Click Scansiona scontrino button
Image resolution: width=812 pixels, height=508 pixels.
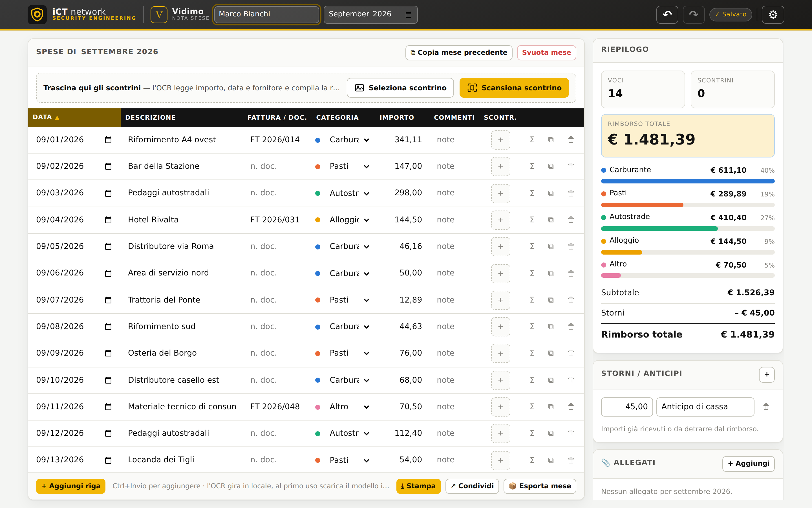click(514, 88)
